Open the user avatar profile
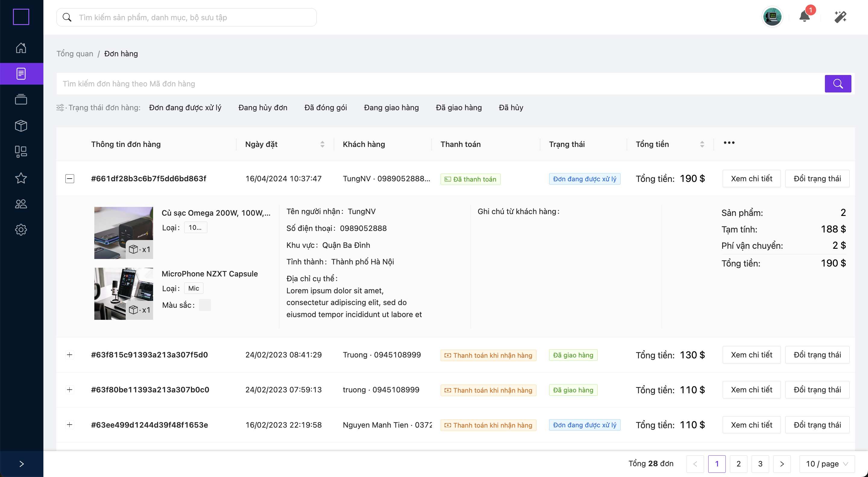868x477 pixels. 772,17
